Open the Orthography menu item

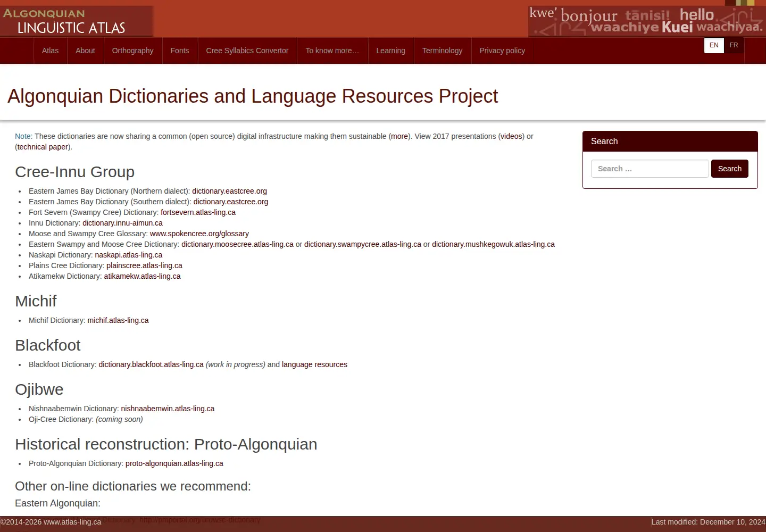[x=133, y=51]
